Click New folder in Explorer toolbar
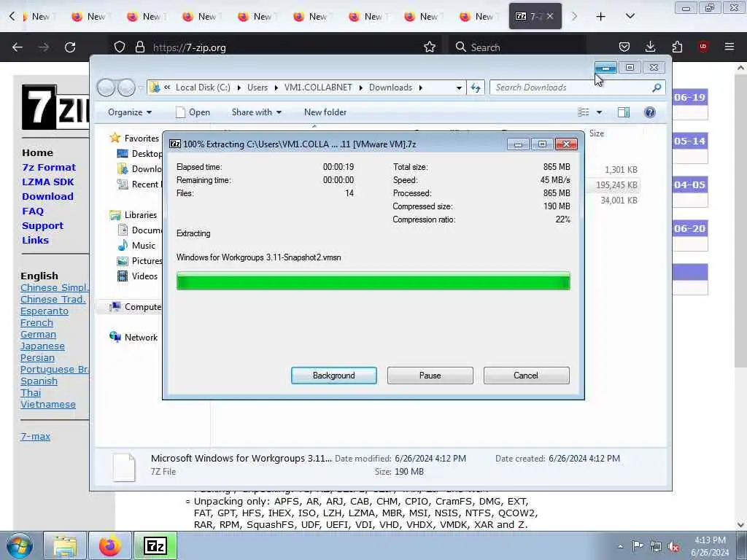This screenshot has height=560, width=747. pos(325,112)
